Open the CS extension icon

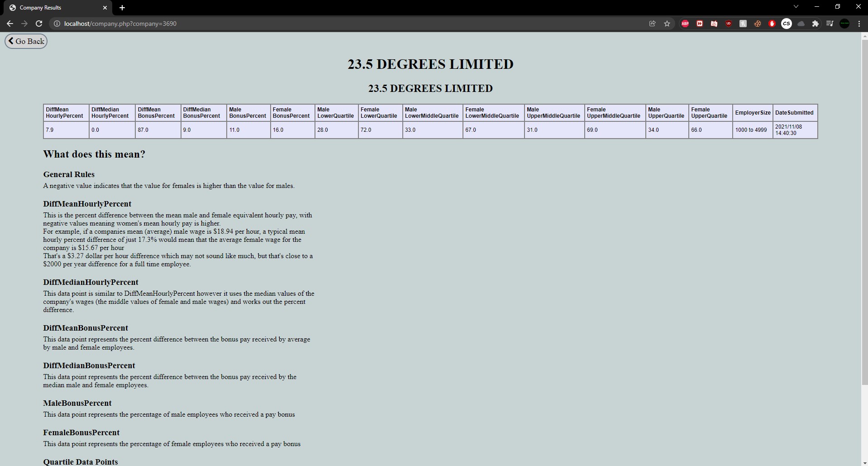tap(787, 24)
